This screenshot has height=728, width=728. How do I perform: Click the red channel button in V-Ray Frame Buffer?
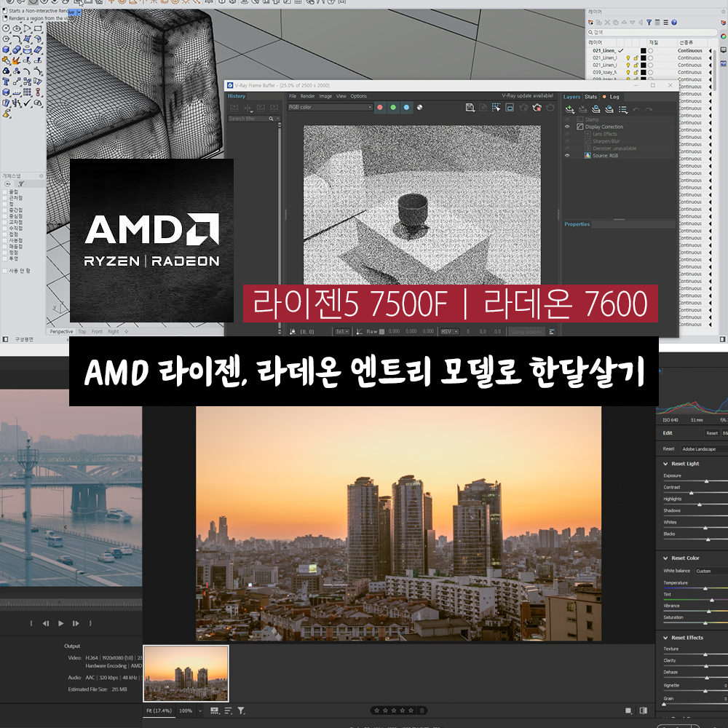coord(380,107)
